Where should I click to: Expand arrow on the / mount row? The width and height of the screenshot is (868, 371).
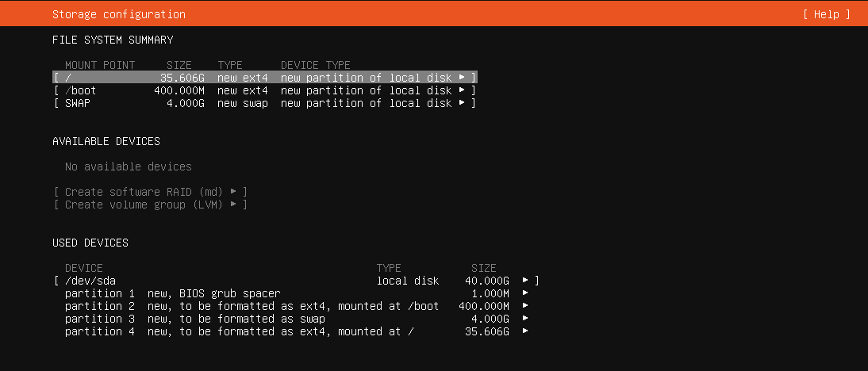(463, 78)
